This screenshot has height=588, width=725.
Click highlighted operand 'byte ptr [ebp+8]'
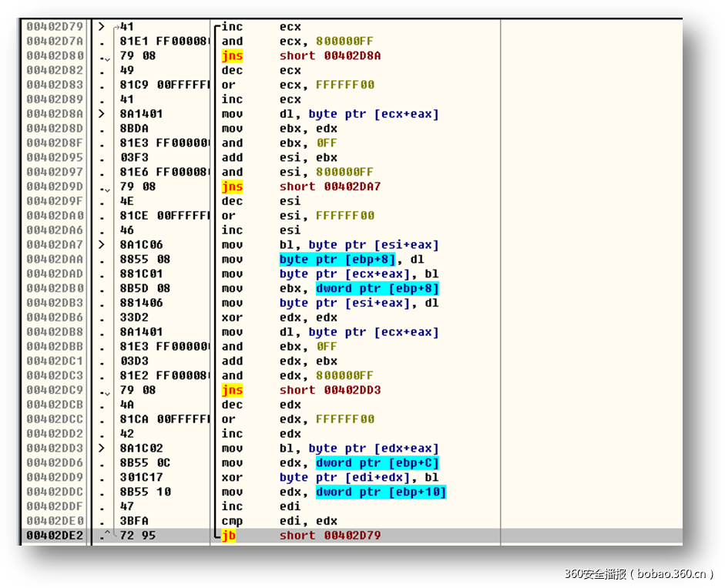pyautogui.click(x=337, y=260)
